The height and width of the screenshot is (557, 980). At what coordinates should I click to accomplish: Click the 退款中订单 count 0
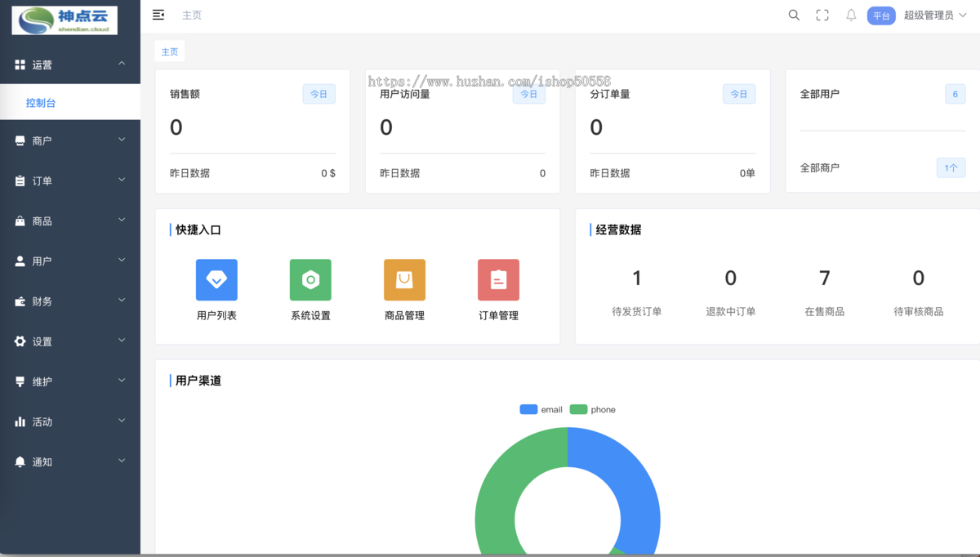[x=731, y=278]
